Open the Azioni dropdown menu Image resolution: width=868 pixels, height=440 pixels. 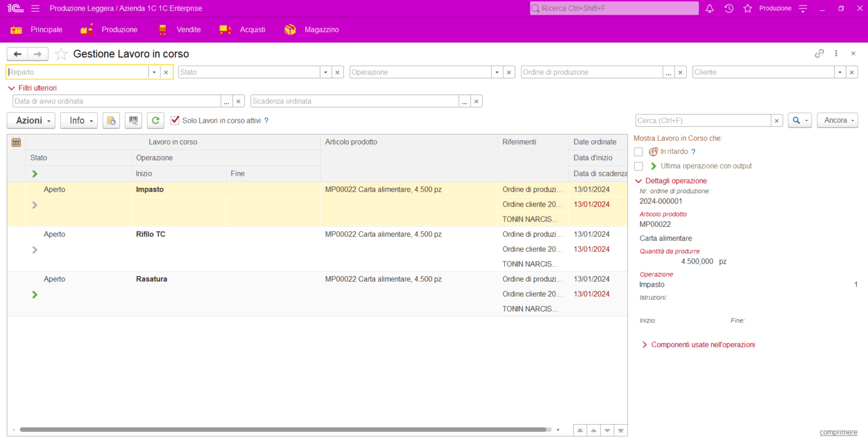[x=31, y=120]
